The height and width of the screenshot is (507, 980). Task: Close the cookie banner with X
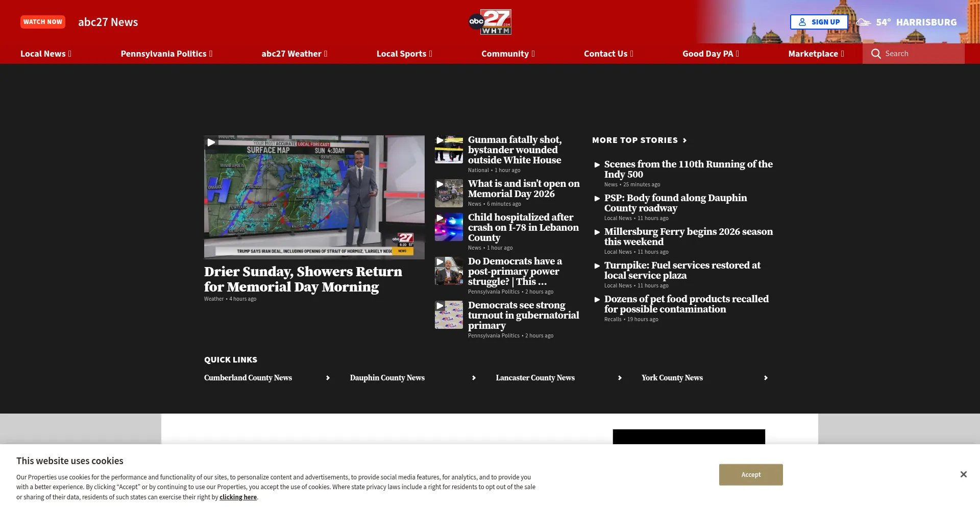click(963, 474)
